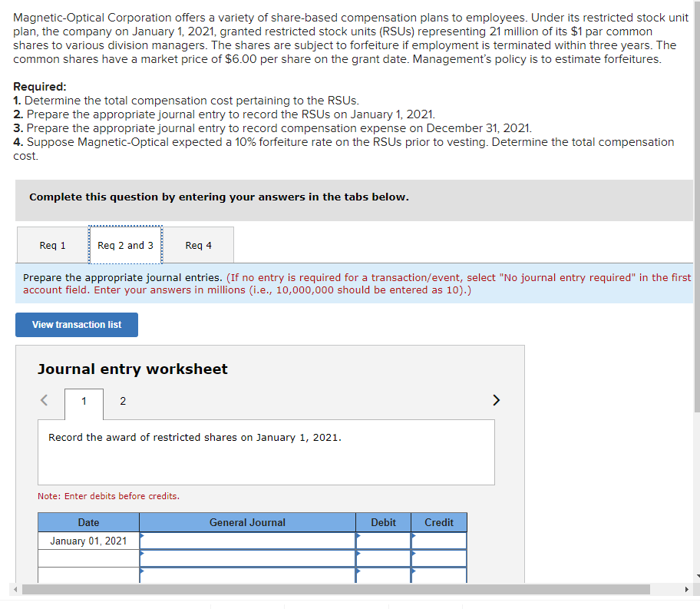This screenshot has height=609, width=700.
Task: Open the Req 1 tab
Action: point(53,245)
